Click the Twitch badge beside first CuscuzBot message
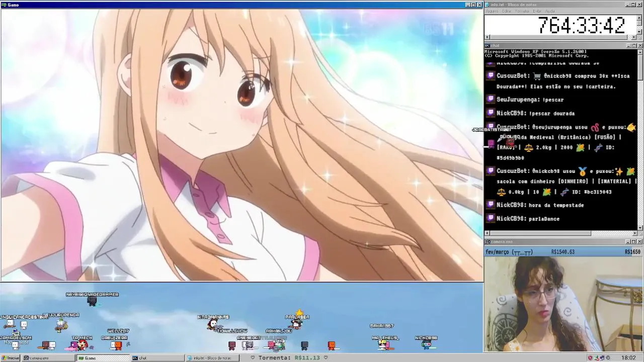Screen dimensions: 644x362 coord(491,76)
